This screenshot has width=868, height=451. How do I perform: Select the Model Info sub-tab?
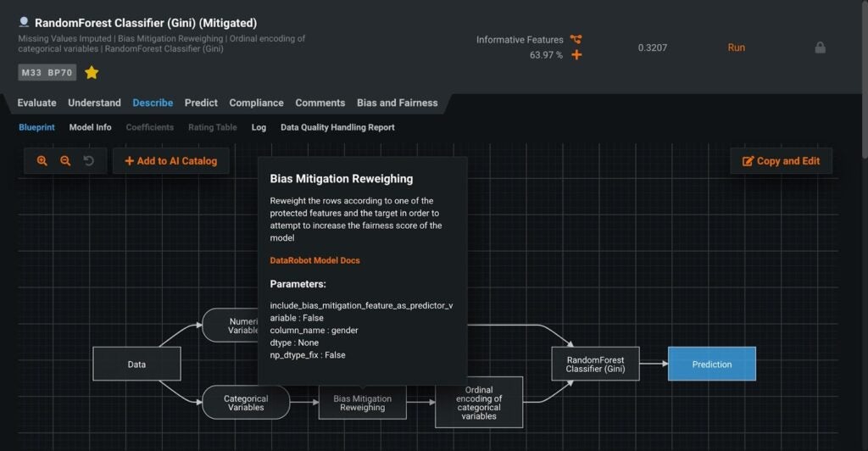pos(90,127)
